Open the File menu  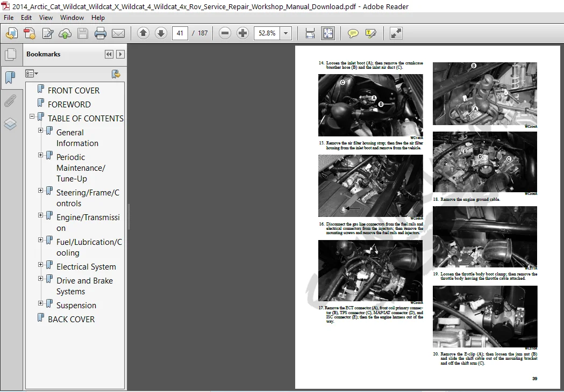click(9, 18)
